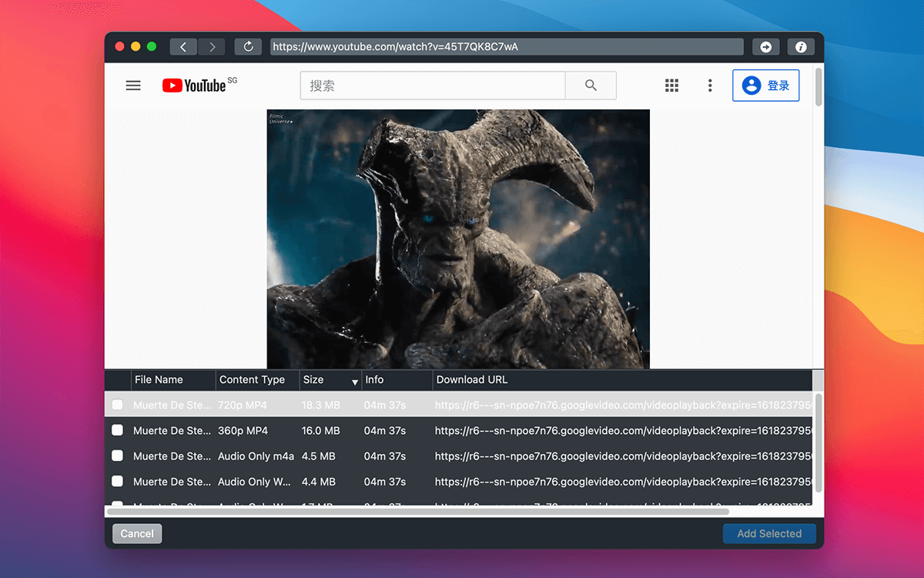Image resolution: width=924 pixels, height=578 pixels.
Task: Click the download URL of the 720p row
Action: [623, 405]
